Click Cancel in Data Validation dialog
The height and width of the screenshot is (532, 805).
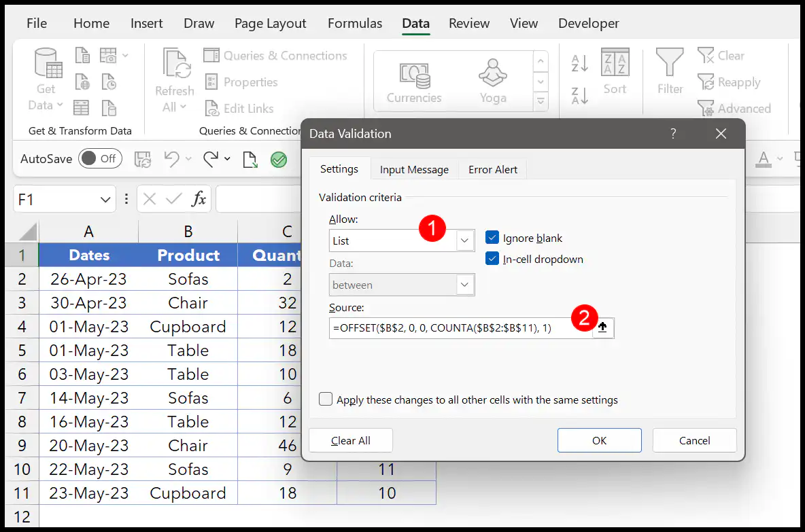(x=695, y=440)
